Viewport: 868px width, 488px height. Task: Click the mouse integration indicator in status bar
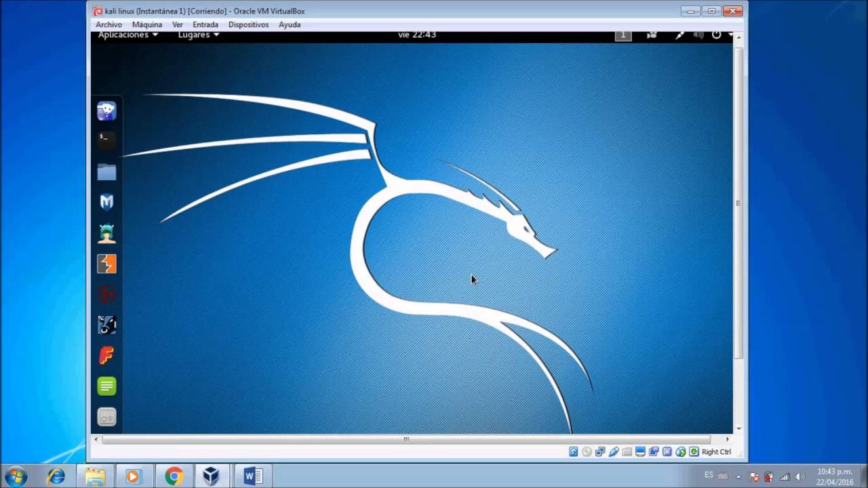pyautogui.click(x=681, y=451)
